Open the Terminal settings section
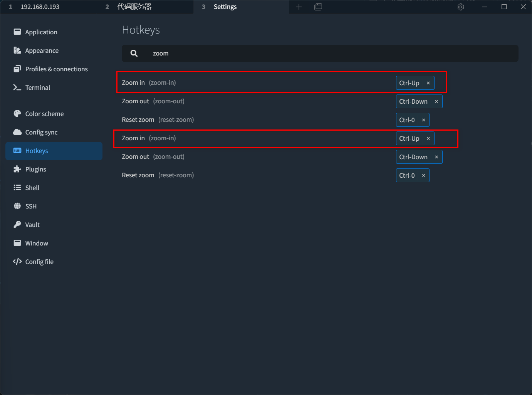Image resolution: width=532 pixels, height=395 pixels. point(37,87)
